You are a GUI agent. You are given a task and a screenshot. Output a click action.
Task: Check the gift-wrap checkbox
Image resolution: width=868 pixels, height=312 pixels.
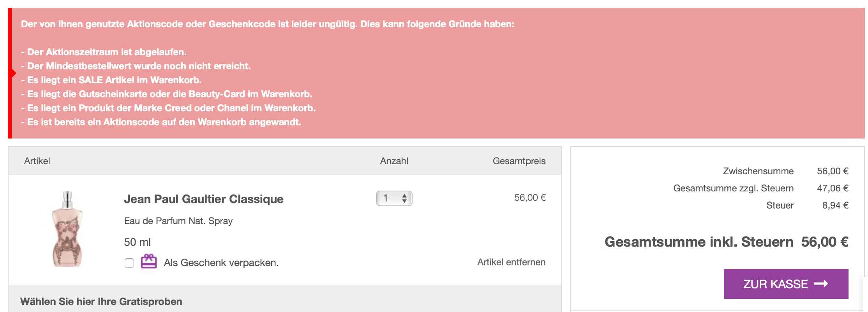click(129, 263)
